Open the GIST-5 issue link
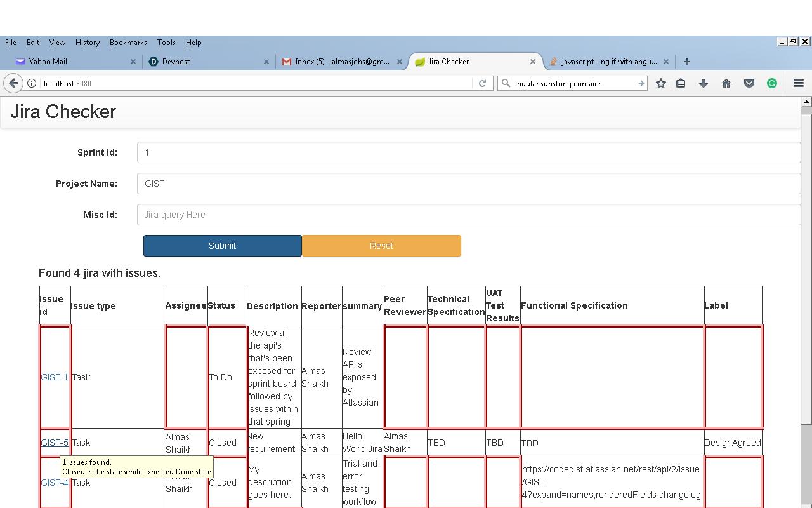This screenshot has height=508, width=812. click(x=55, y=443)
